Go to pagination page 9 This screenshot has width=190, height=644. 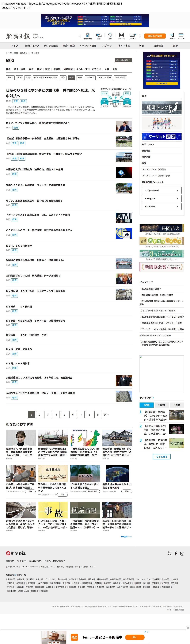tap(98, 415)
